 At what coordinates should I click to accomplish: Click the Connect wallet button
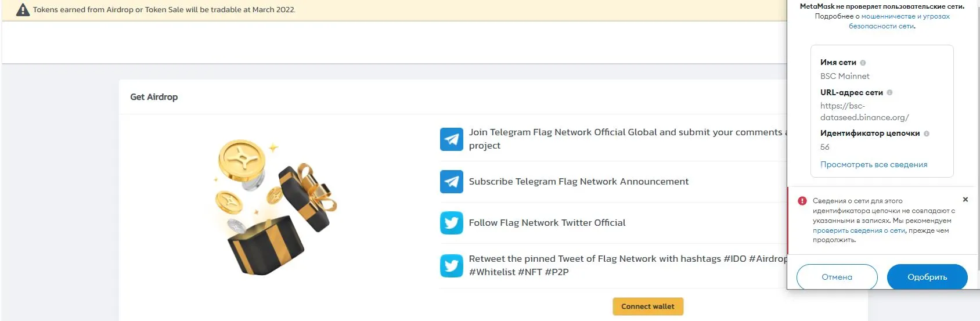point(648,306)
